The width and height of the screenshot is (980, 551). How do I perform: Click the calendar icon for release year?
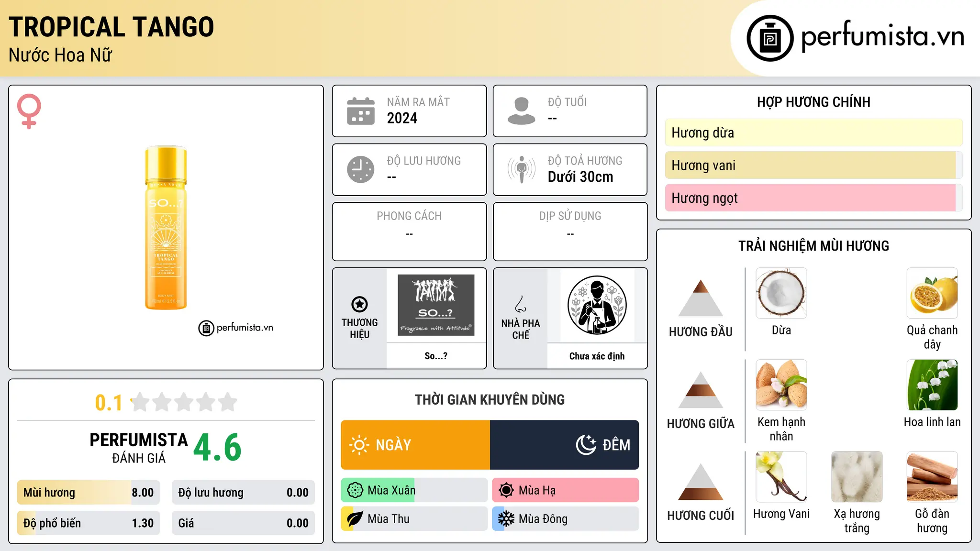pyautogui.click(x=361, y=111)
